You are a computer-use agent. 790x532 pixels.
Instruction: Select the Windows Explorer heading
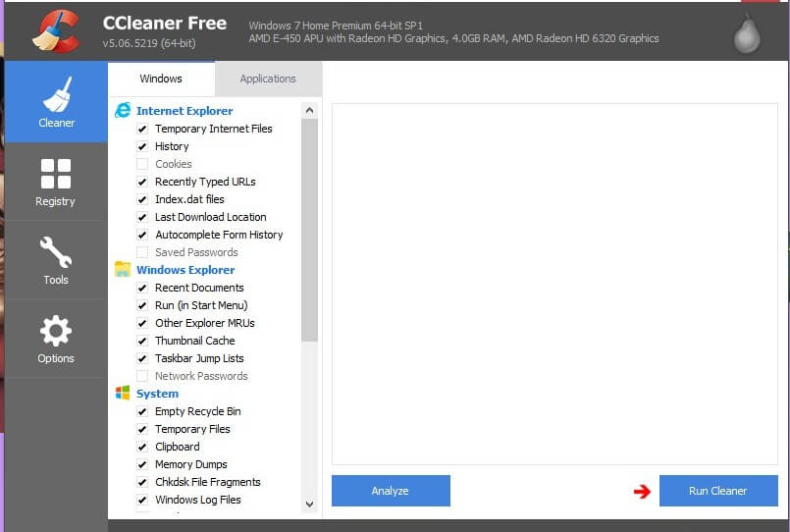tap(185, 270)
